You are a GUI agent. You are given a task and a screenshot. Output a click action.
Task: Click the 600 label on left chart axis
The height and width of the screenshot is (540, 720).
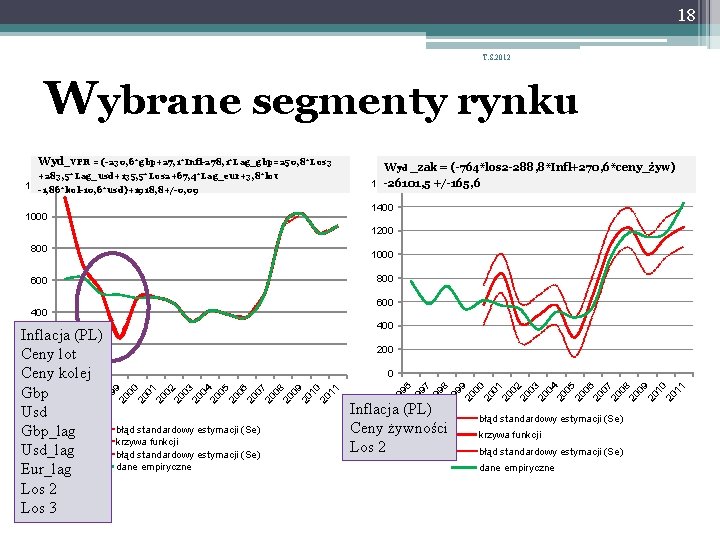coord(39,281)
